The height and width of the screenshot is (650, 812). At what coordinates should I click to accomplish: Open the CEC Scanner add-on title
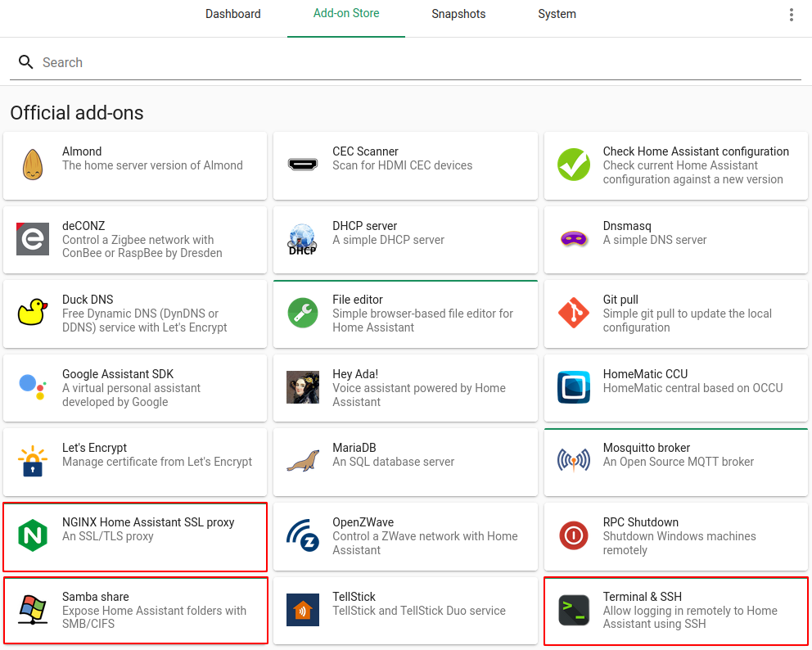365,151
